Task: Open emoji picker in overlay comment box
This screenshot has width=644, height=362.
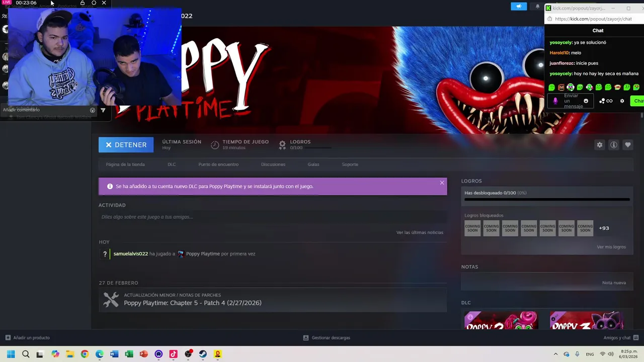Action: pyautogui.click(x=93, y=110)
